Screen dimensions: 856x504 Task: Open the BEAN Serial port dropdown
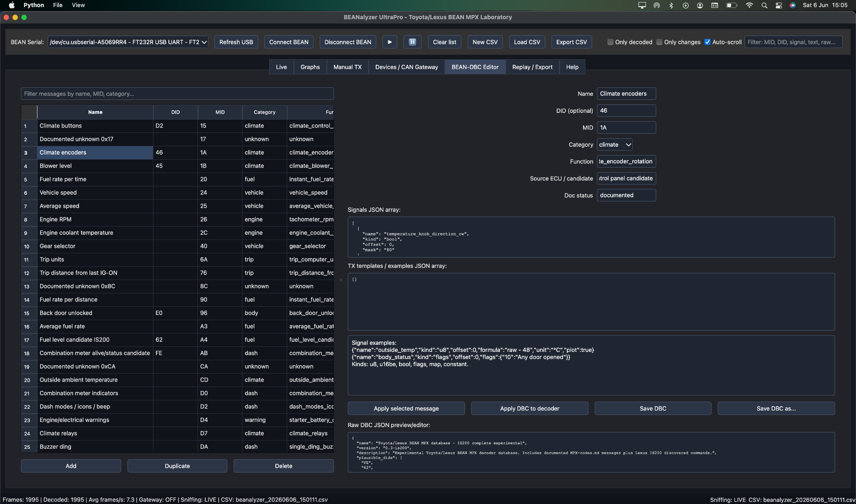click(x=128, y=42)
